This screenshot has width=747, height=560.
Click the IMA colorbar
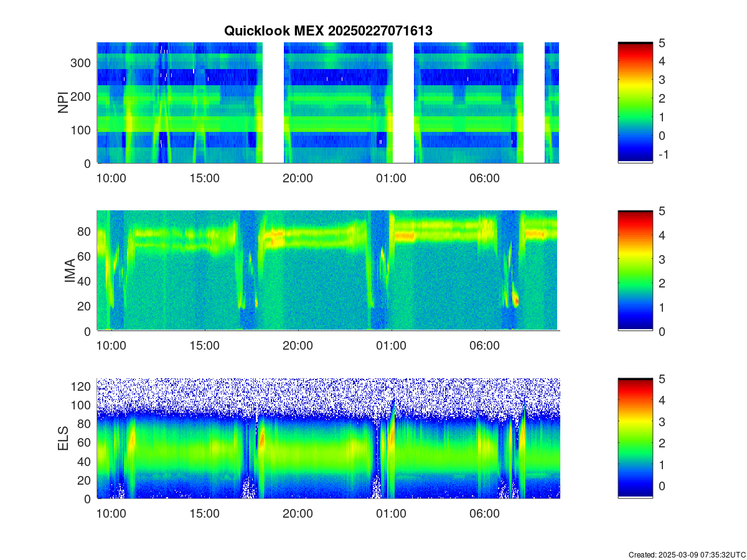coord(636,271)
